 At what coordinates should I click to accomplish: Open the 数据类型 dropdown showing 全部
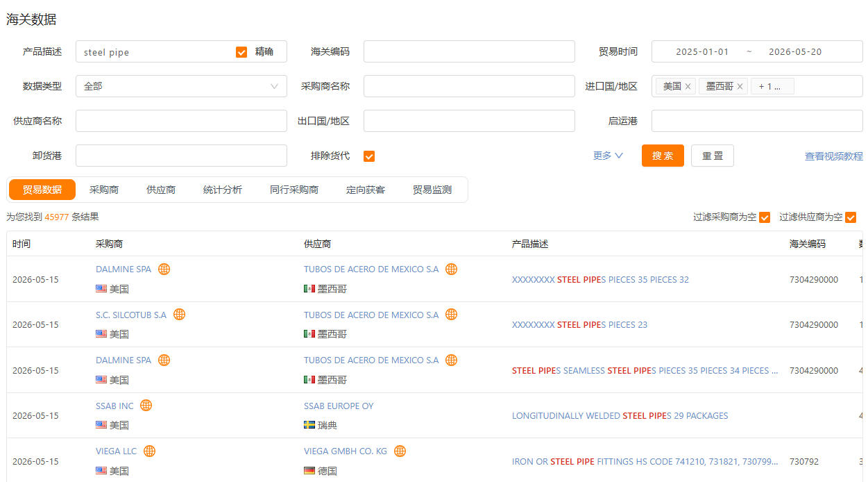point(181,86)
